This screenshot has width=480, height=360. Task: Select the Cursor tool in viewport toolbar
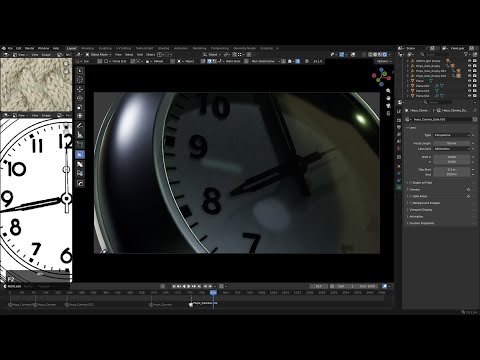click(x=80, y=80)
